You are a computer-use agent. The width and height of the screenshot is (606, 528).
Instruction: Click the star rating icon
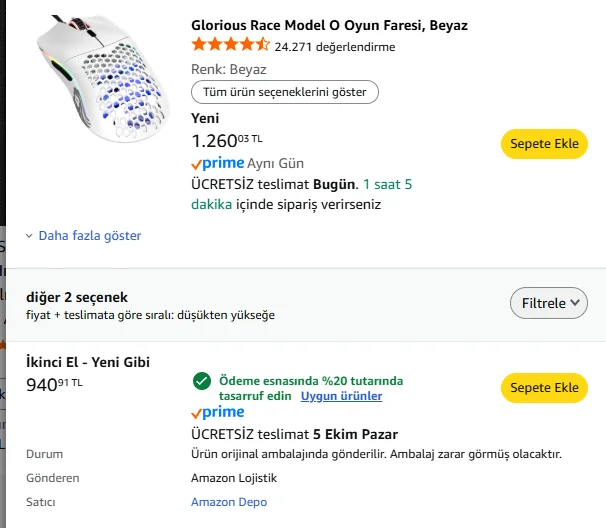(x=230, y=45)
